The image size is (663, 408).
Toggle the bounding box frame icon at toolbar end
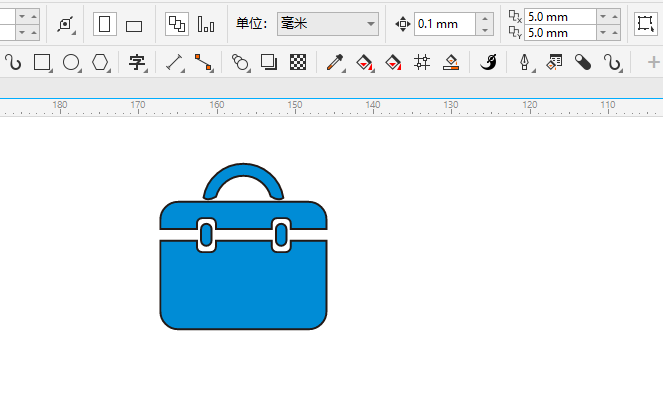coord(645,23)
